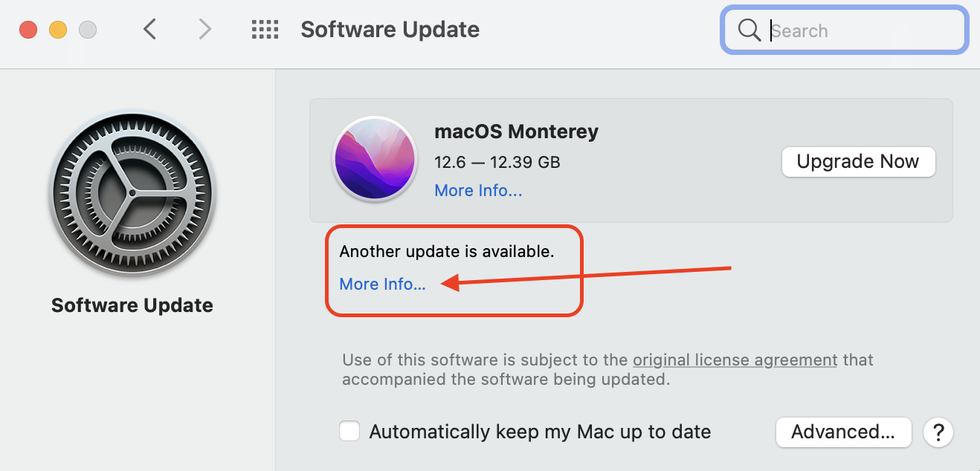The height and width of the screenshot is (471, 980).
Task: Click the back navigation arrow
Action: [149, 28]
